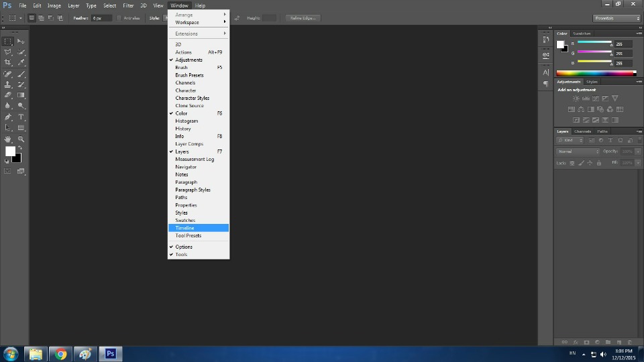Select Timeline in the Window menu

(199, 228)
